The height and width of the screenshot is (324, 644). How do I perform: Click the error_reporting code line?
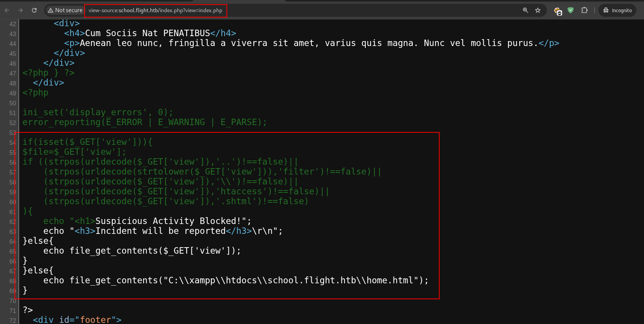click(x=145, y=122)
